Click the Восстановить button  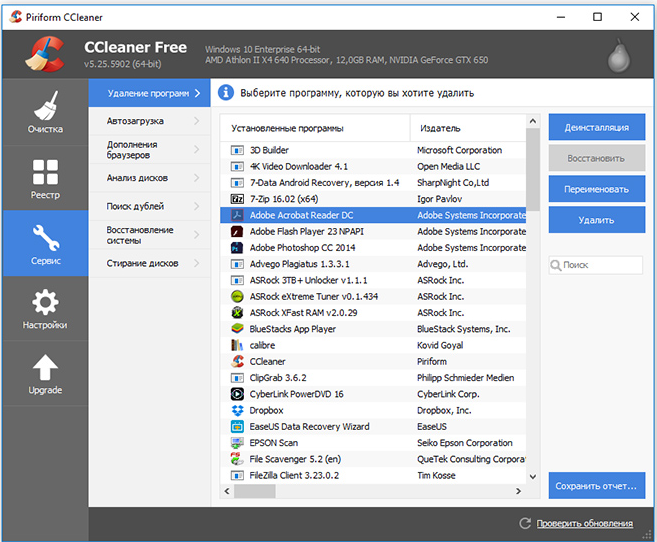597,158
